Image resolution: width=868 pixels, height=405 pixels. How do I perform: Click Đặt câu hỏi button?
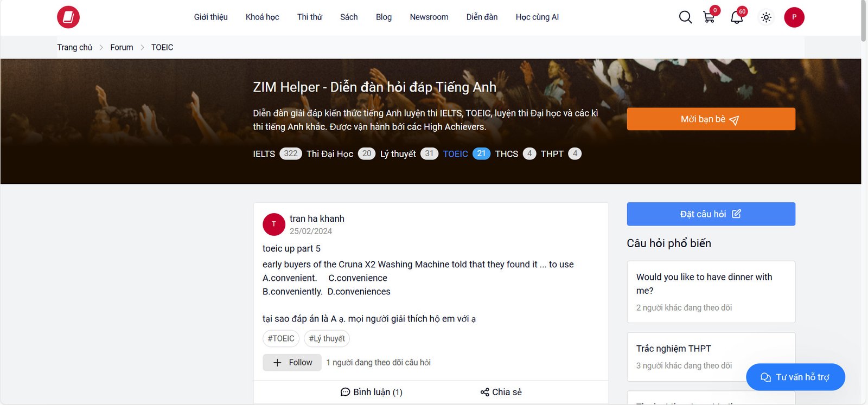pyautogui.click(x=711, y=214)
